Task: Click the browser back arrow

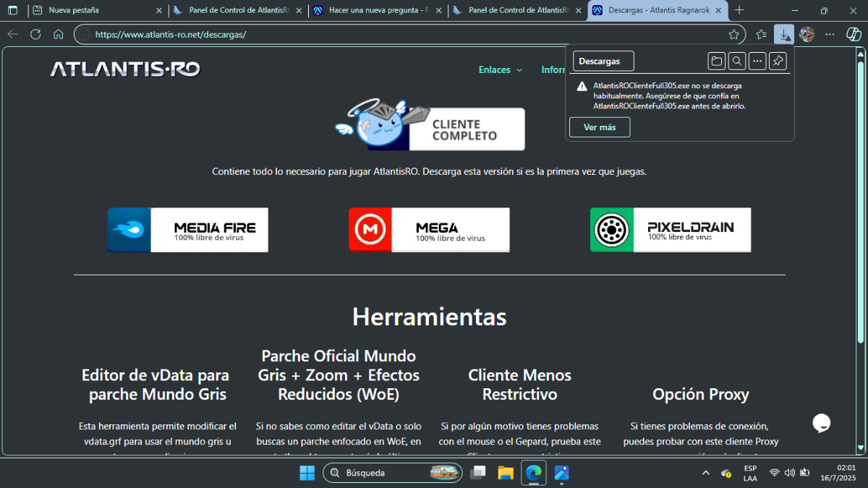Action: [12, 34]
